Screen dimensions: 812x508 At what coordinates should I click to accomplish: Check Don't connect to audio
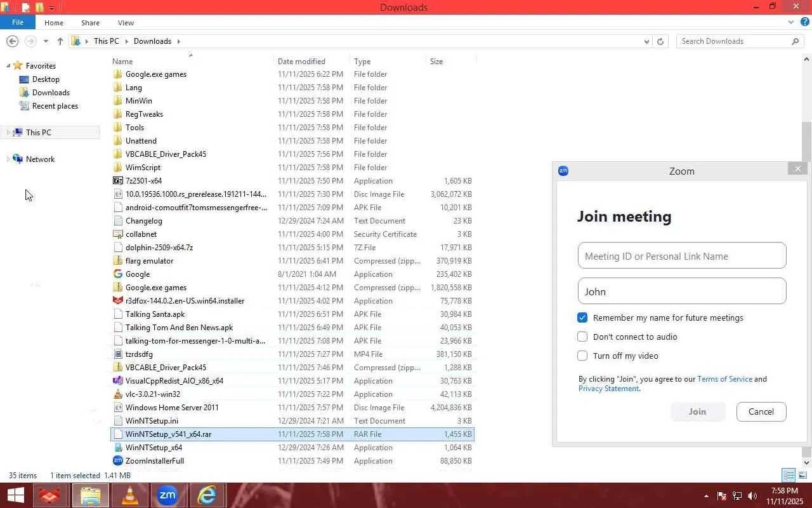click(582, 337)
